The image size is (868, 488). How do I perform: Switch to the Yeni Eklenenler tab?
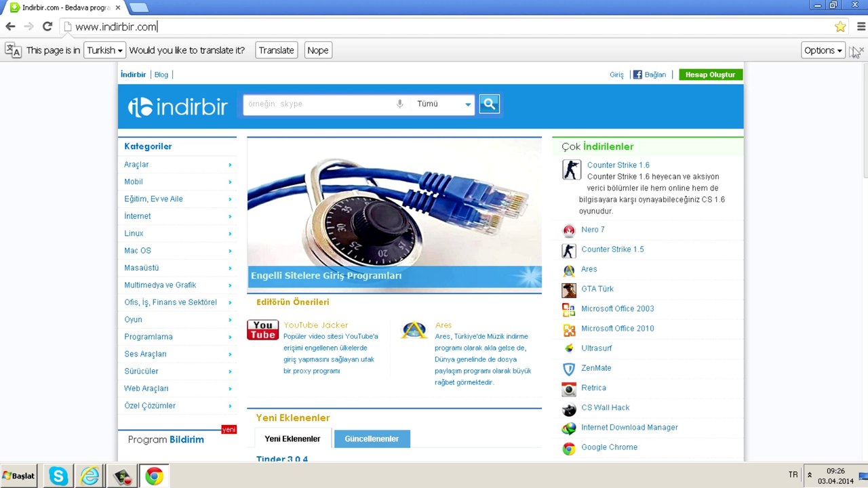(x=292, y=439)
